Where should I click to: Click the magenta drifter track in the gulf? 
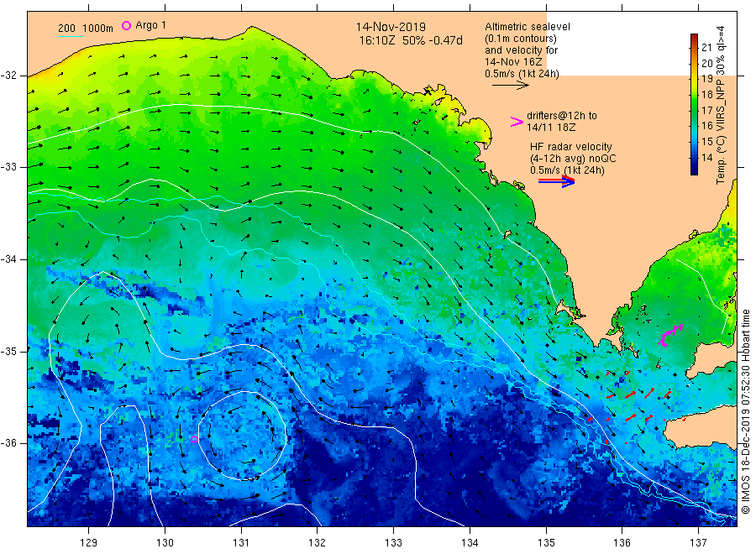[670, 335]
